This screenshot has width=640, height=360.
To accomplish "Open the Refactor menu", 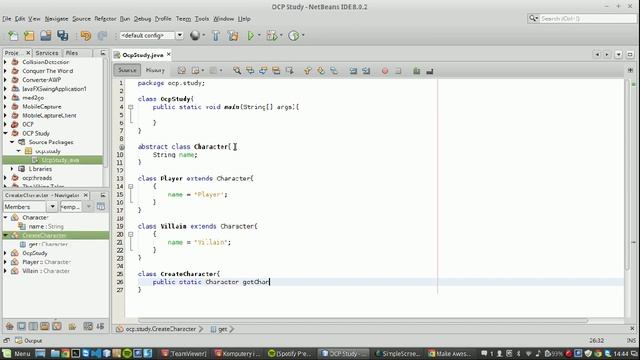I will point(105,19).
